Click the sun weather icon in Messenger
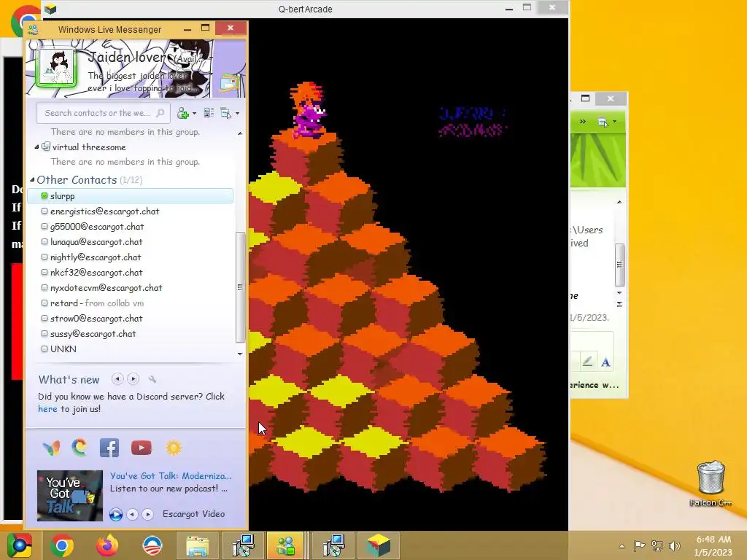The image size is (747, 560). tap(174, 448)
